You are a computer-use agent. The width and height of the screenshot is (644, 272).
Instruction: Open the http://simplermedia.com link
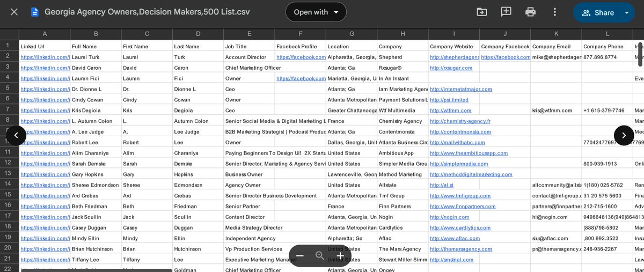pos(459,164)
